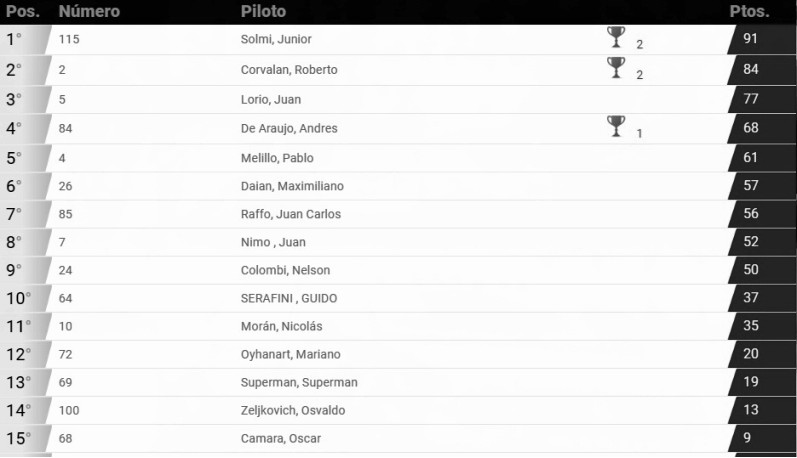Image resolution: width=797 pixels, height=458 pixels.
Task: Click on Raffo, Juan Carlos
Action: 291,214
